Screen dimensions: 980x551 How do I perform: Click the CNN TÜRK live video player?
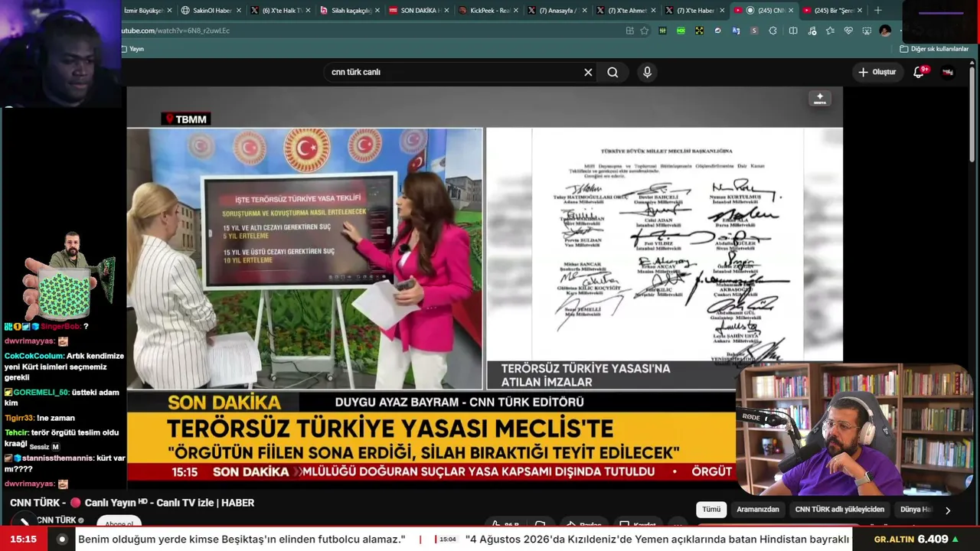tap(485, 283)
